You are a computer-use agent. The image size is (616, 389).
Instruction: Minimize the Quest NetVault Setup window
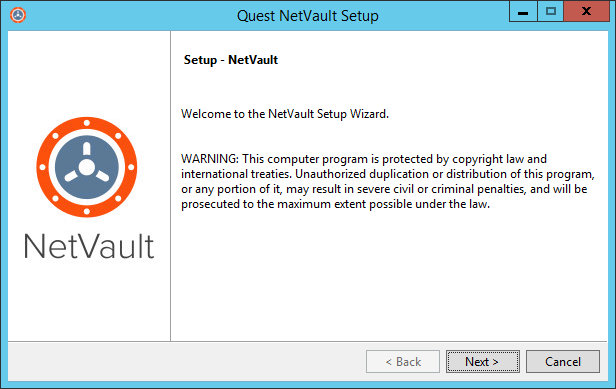tap(522, 12)
